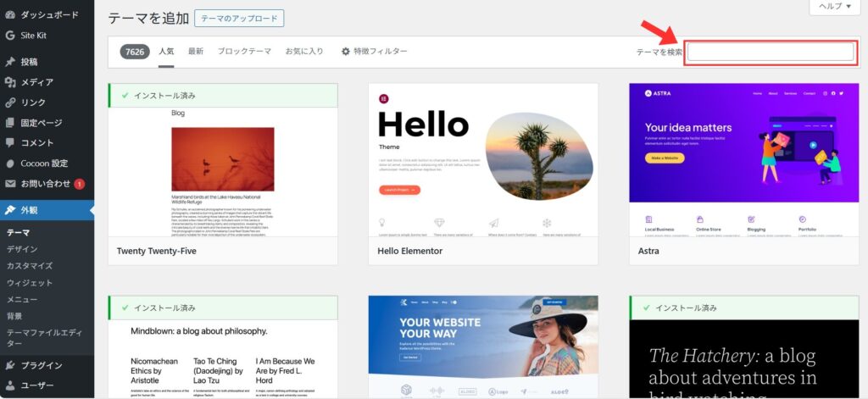Viewport: 868px width, 399px height.
Task: Click the Cocoon 設定 circle icon
Action: pos(10,163)
